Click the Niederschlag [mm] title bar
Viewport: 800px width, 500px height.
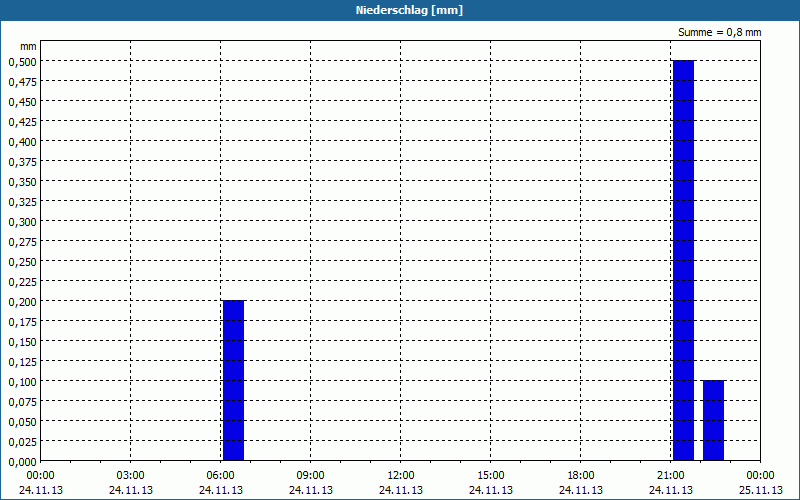[400, 10]
